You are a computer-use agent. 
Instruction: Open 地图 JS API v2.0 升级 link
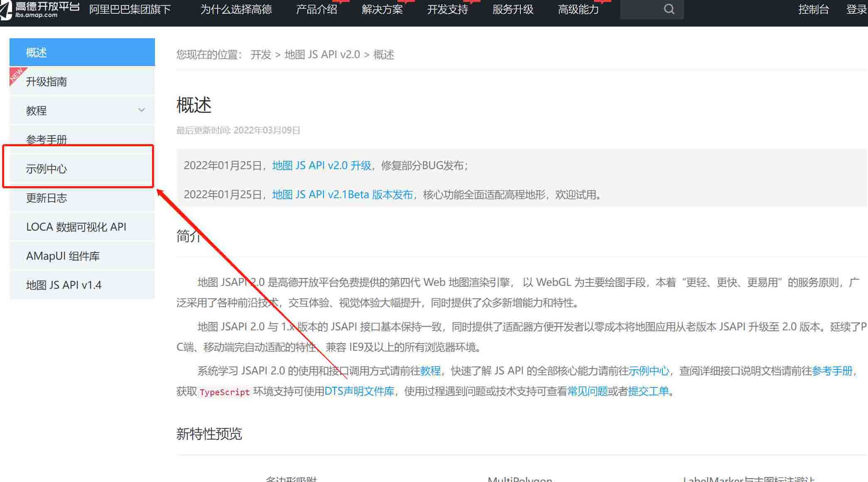coord(321,165)
